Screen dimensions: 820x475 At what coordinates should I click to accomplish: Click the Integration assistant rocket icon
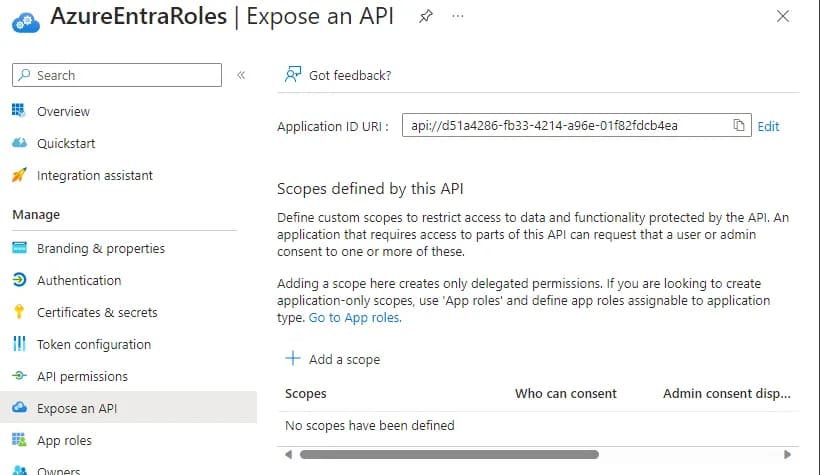click(x=19, y=175)
